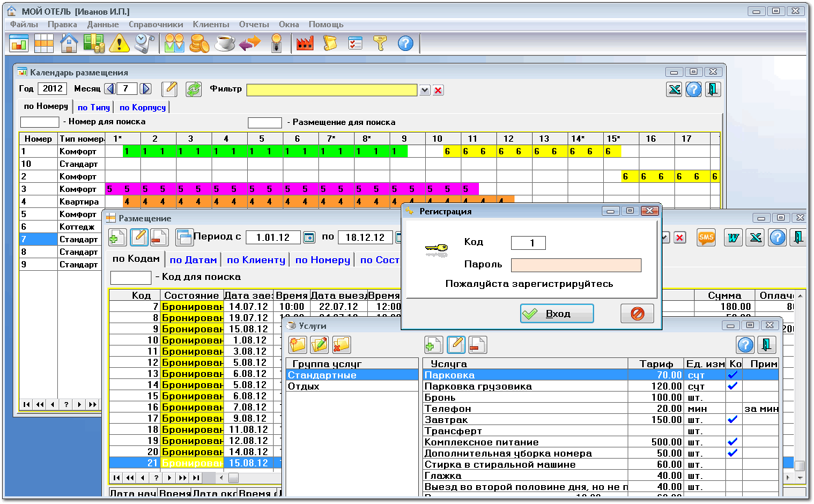Click the gold key icon in main toolbar
Image resolution: width=814 pixels, height=504 pixels.
(x=379, y=43)
